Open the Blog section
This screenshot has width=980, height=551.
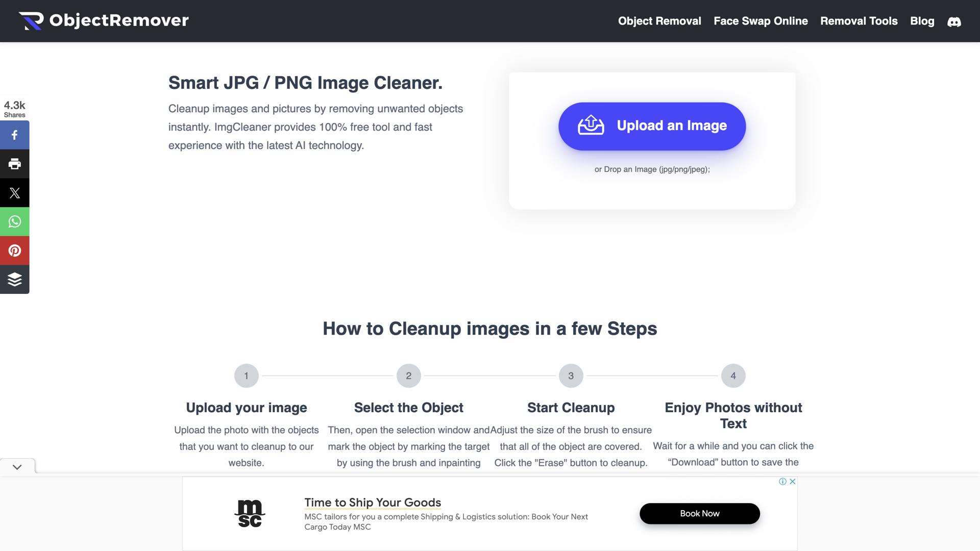point(922,21)
